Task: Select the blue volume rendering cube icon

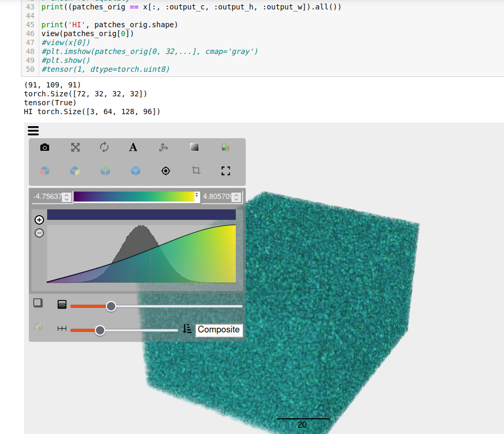Action: click(136, 171)
